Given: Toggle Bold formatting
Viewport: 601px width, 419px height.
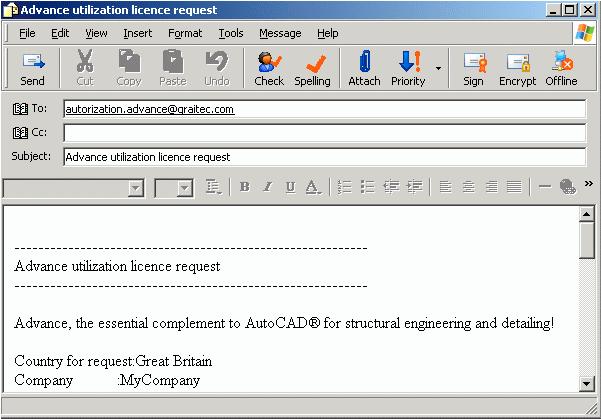Looking at the screenshot, I should (245, 187).
